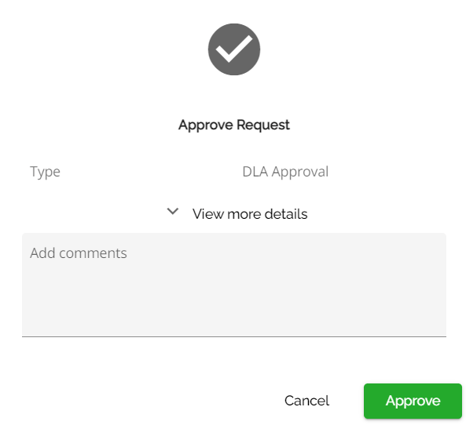The image size is (466, 425).
Task: Click the word Approve on green button
Action: [x=413, y=401]
